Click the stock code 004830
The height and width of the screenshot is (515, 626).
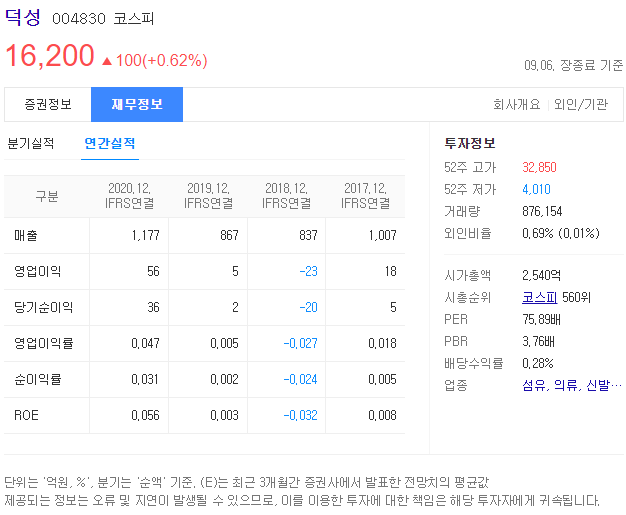click(x=79, y=19)
